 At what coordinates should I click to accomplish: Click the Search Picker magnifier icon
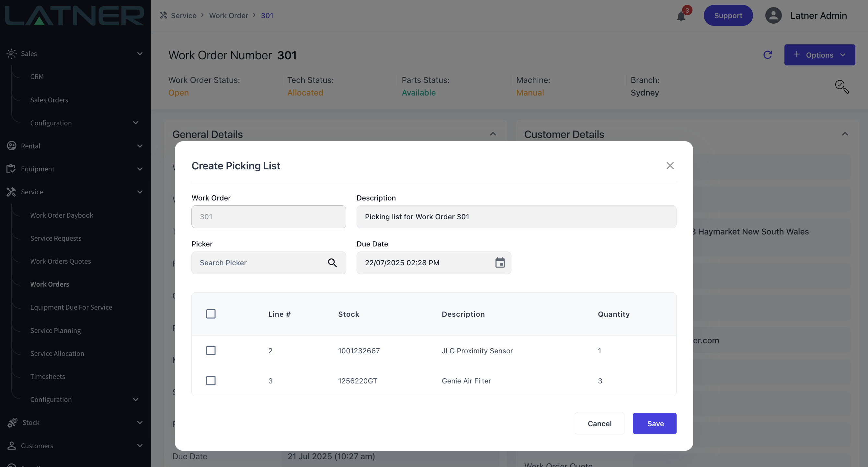(x=332, y=262)
